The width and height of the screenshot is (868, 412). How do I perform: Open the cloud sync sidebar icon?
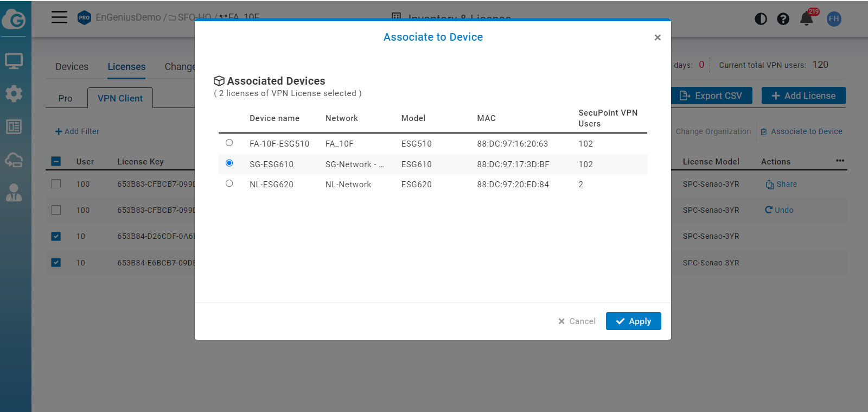pos(14,160)
